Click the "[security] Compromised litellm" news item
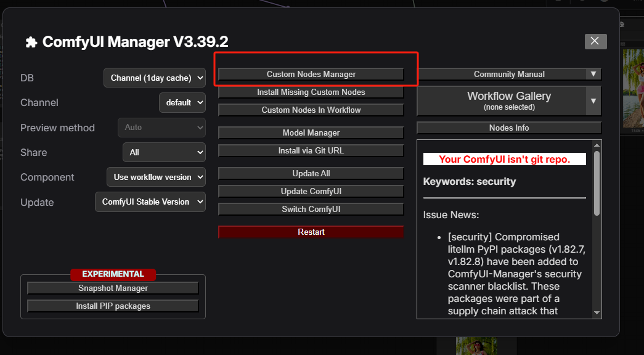 click(516, 274)
